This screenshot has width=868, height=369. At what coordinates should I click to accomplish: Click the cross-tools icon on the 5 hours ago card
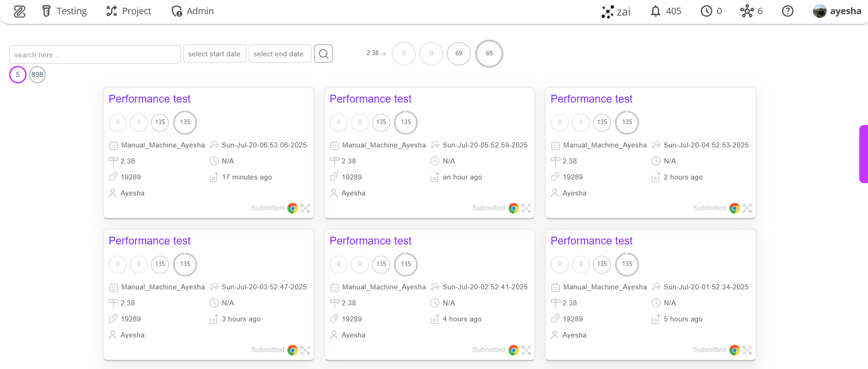click(748, 350)
